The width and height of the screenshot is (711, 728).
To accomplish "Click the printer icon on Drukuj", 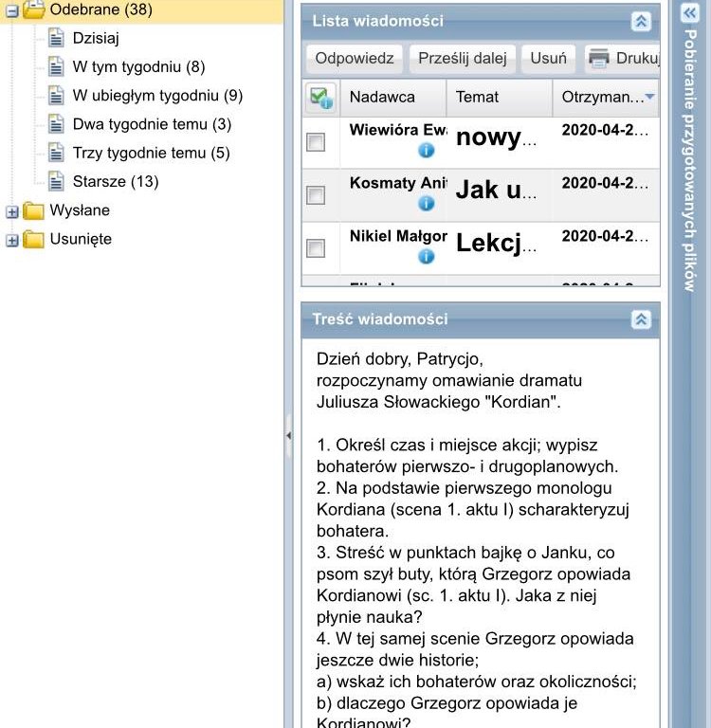I will [598, 59].
